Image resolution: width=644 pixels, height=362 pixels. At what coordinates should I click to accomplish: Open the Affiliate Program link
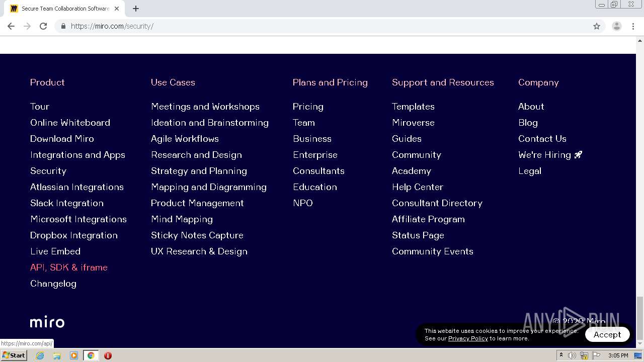[x=428, y=219]
